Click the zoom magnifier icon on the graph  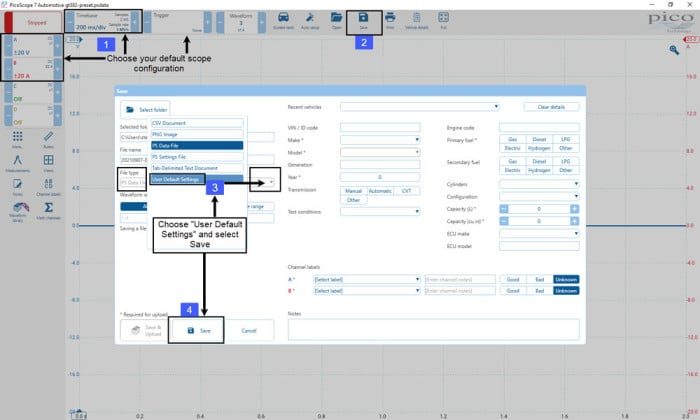[674, 50]
